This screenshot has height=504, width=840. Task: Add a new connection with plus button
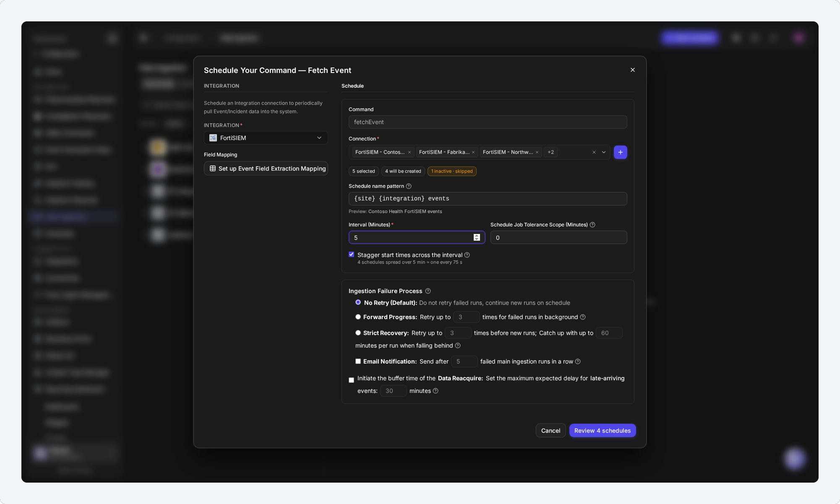pos(620,152)
